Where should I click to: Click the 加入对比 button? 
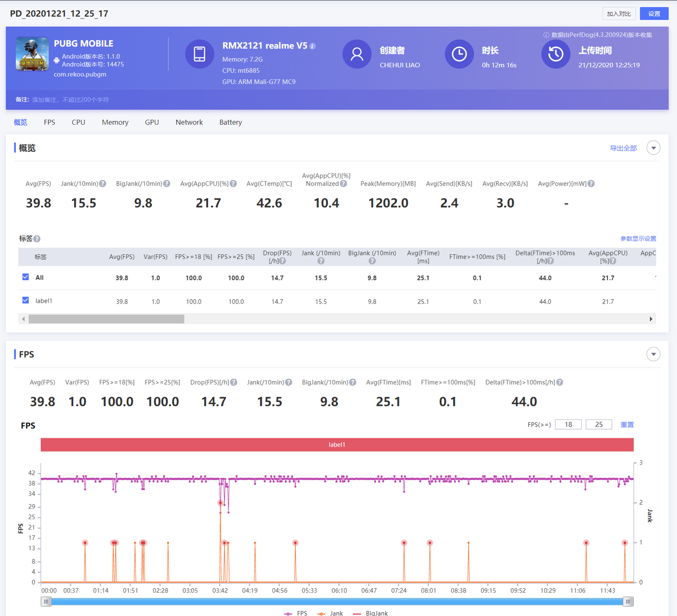(x=619, y=14)
